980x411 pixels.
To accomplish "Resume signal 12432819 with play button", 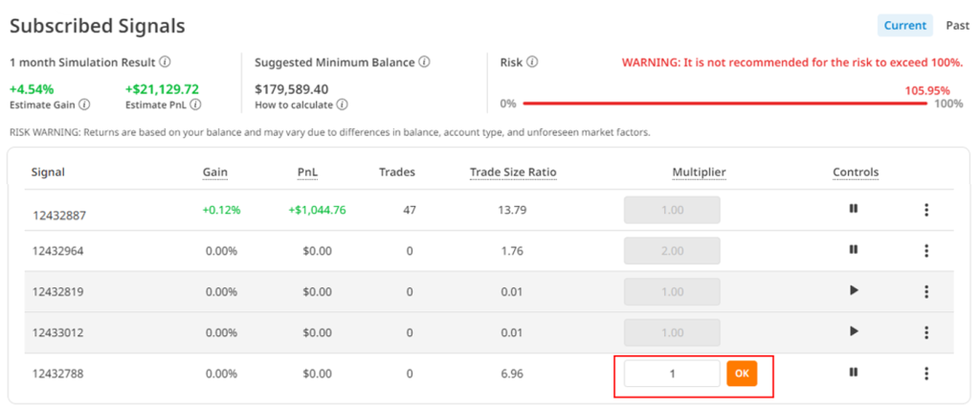I will click(854, 291).
